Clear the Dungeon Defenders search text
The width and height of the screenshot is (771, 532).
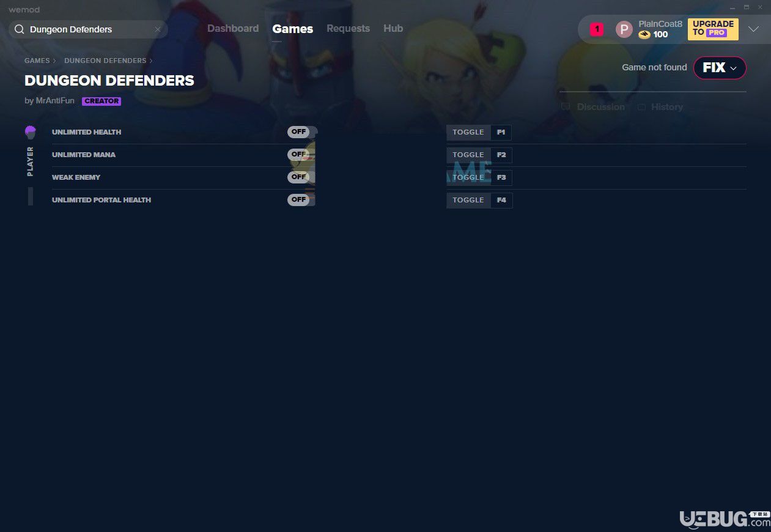click(157, 29)
